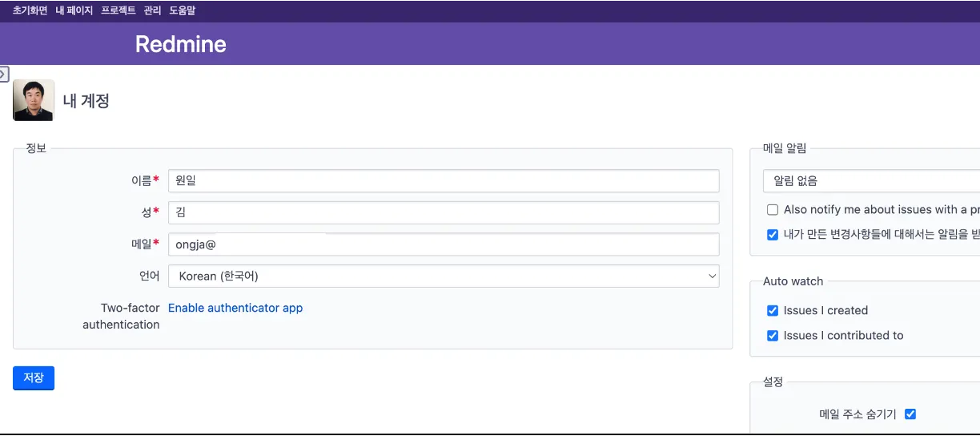Toggle Also notify me about issues checkbox
Image resolution: width=980 pixels, height=436 pixels.
773,210
